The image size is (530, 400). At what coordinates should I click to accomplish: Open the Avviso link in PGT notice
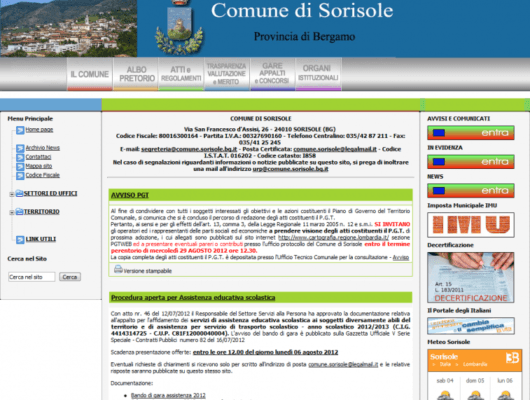click(x=401, y=258)
